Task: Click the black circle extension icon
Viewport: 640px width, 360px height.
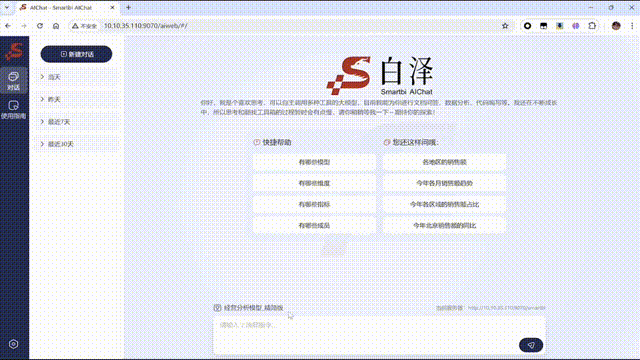Action: coord(527,26)
